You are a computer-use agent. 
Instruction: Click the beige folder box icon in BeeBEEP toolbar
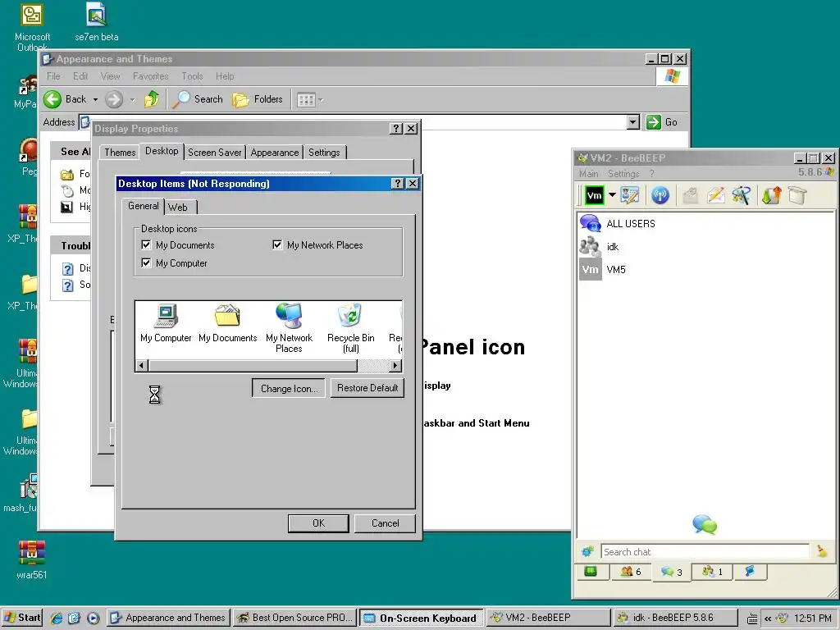(x=797, y=195)
